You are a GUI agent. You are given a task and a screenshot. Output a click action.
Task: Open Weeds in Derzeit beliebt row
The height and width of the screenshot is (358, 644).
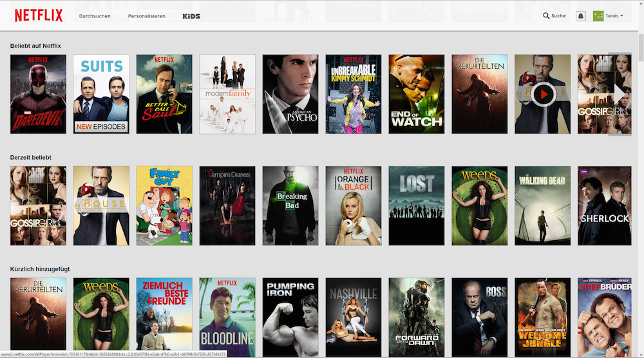[x=480, y=205]
